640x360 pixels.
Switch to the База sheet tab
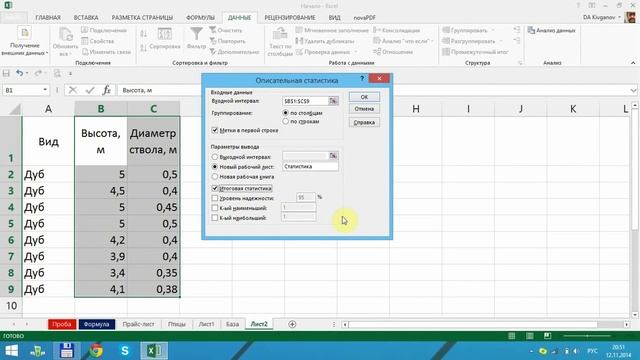point(232,324)
